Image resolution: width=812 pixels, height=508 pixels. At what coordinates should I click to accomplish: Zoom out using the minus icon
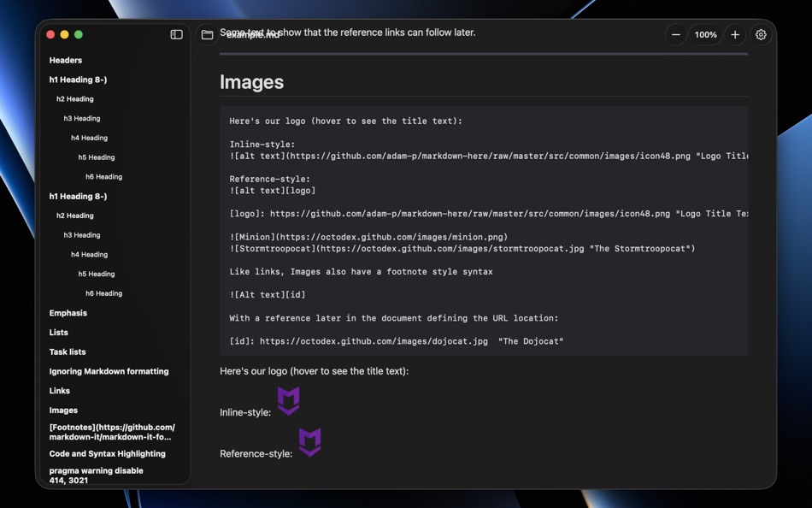676,34
